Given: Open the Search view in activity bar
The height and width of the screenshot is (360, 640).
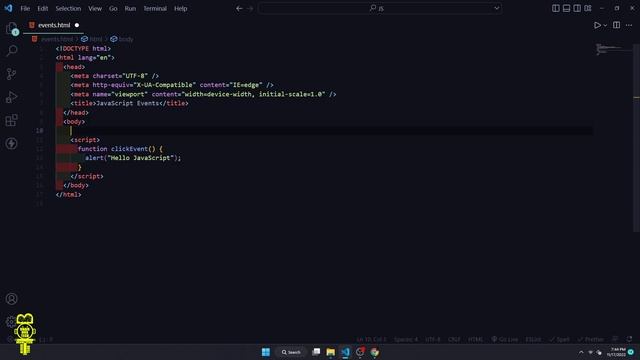Looking at the screenshot, I should click(12, 51).
